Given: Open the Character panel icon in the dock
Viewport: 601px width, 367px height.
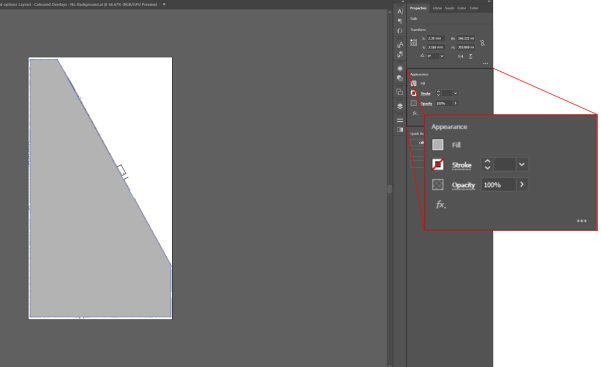Looking at the screenshot, I should pyautogui.click(x=400, y=11).
